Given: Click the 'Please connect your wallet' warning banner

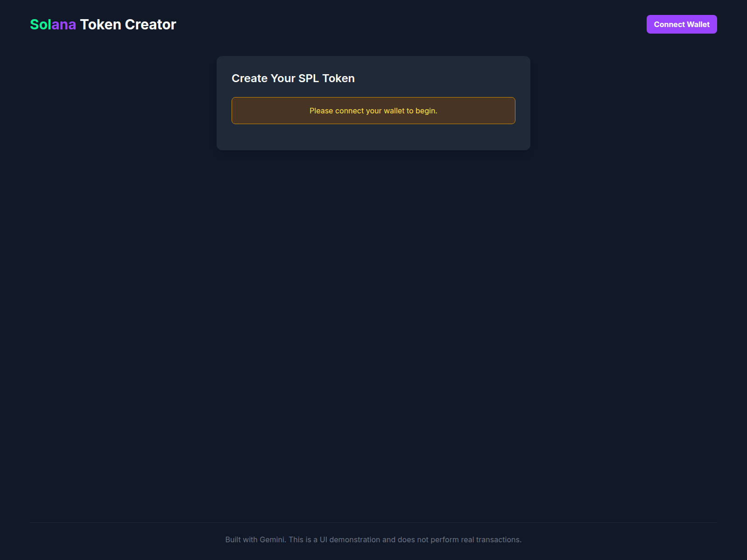Looking at the screenshot, I should [x=373, y=111].
